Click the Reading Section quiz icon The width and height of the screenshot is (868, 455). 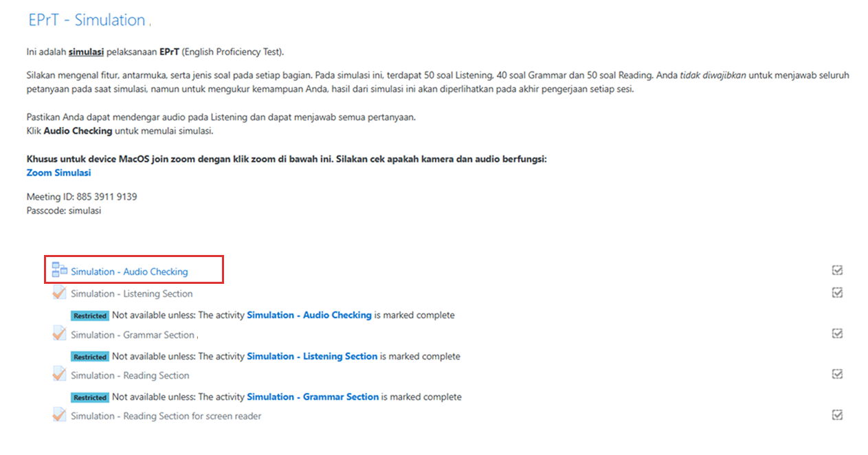(59, 375)
